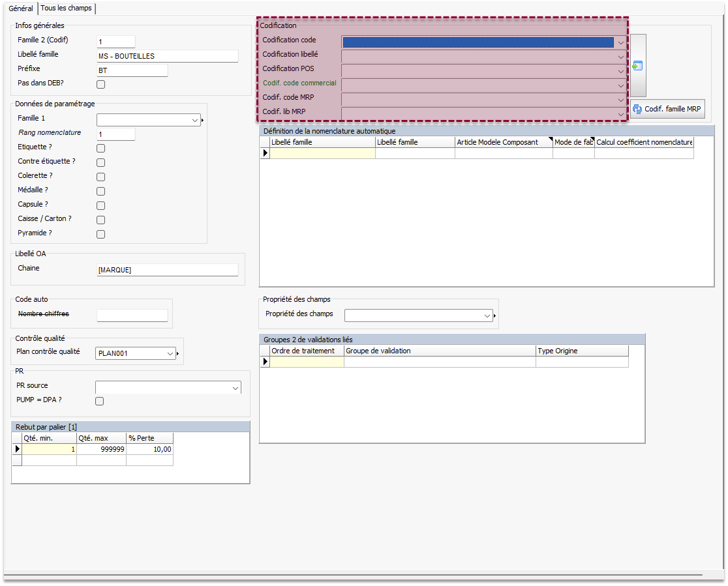The image size is (728, 586).
Task: Click the small arrow beside Famille 1
Action: point(203,121)
